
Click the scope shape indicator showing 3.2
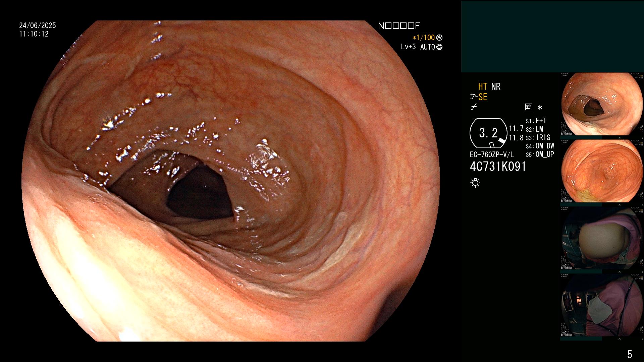point(488,133)
